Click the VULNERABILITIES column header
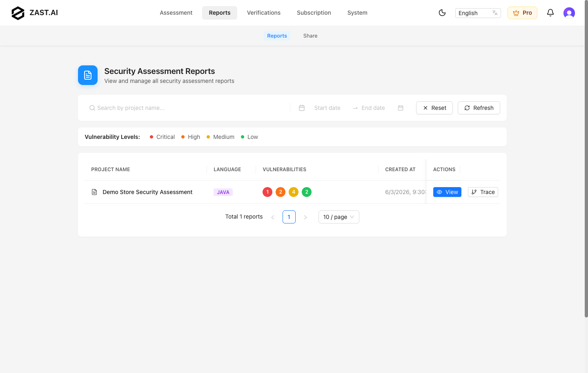This screenshot has height=373, width=588. (285, 170)
